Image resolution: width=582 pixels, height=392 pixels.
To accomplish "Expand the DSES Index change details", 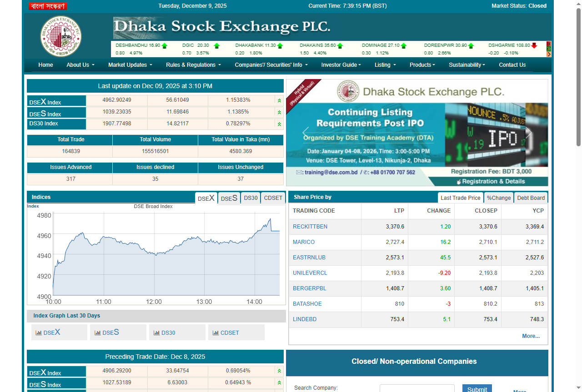I will (x=279, y=112).
